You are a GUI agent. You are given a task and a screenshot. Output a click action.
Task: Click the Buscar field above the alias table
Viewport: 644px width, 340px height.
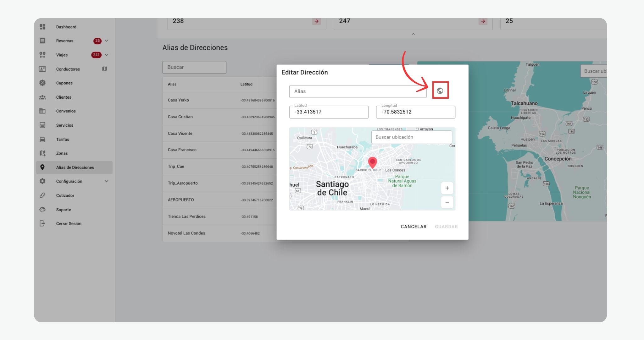(194, 67)
